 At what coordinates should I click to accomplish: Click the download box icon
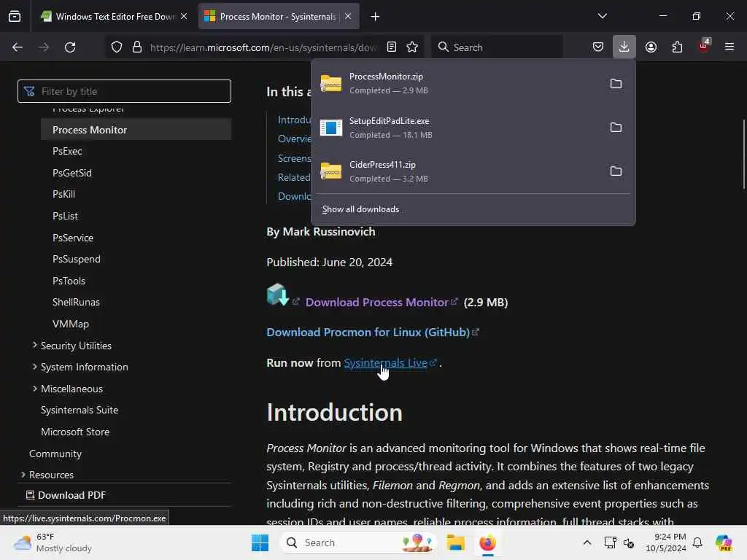(x=278, y=295)
